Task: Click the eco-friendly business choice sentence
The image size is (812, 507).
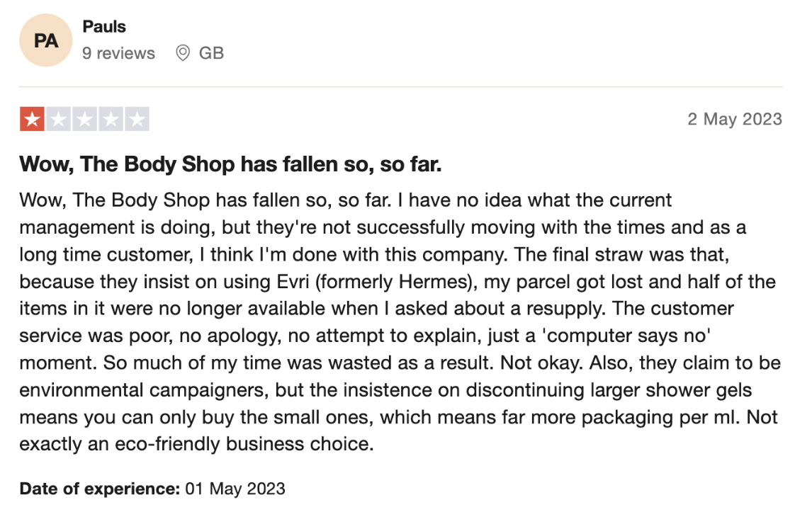Action: [196, 444]
